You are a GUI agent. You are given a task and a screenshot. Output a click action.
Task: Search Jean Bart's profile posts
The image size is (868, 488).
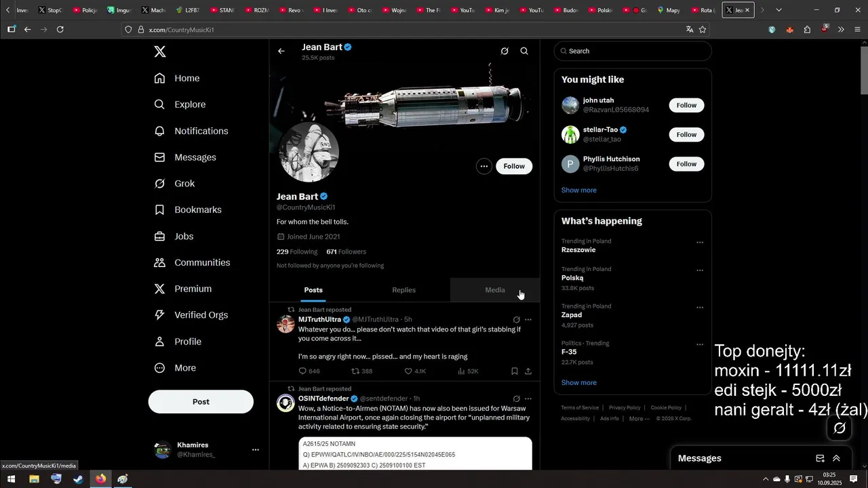coord(524,51)
